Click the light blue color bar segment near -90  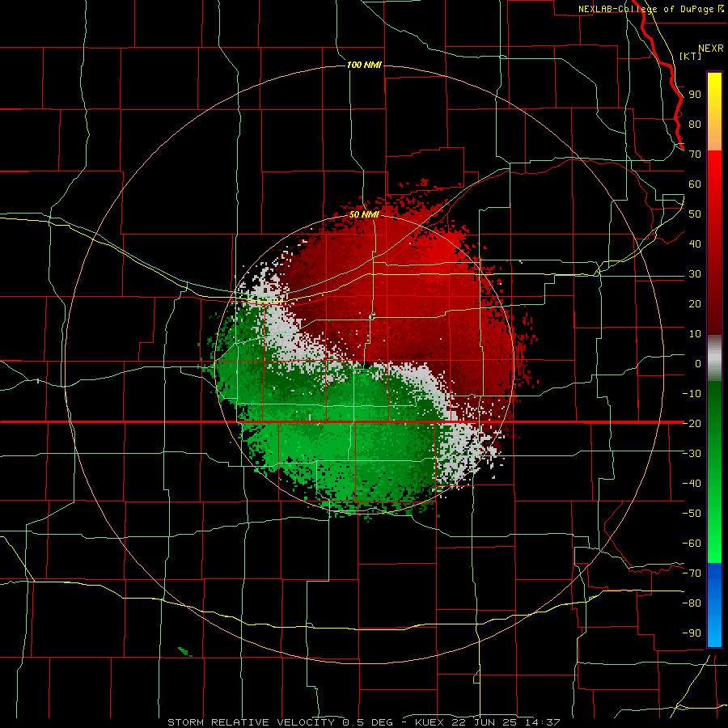[714, 632]
